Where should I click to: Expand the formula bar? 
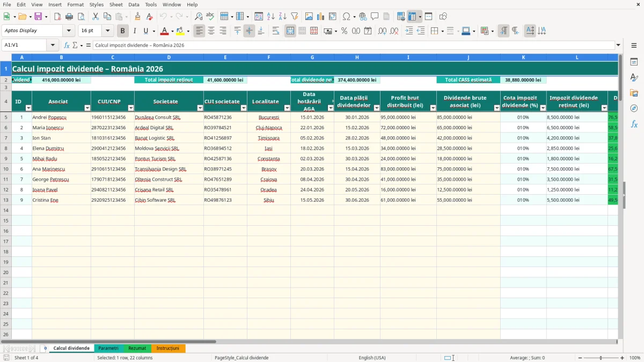pyautogui.click(x=618, y=45)
